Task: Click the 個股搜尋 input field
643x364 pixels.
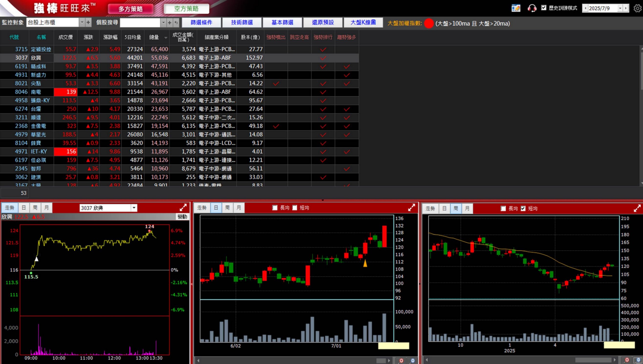Action: 140,22
